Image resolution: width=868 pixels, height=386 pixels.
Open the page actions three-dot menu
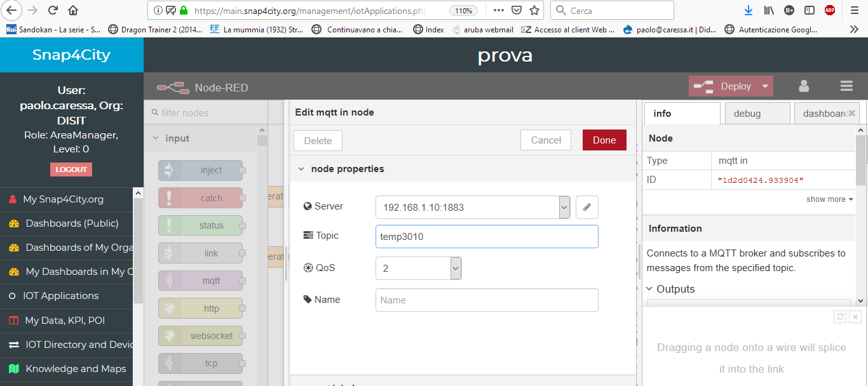click(499, 10)
